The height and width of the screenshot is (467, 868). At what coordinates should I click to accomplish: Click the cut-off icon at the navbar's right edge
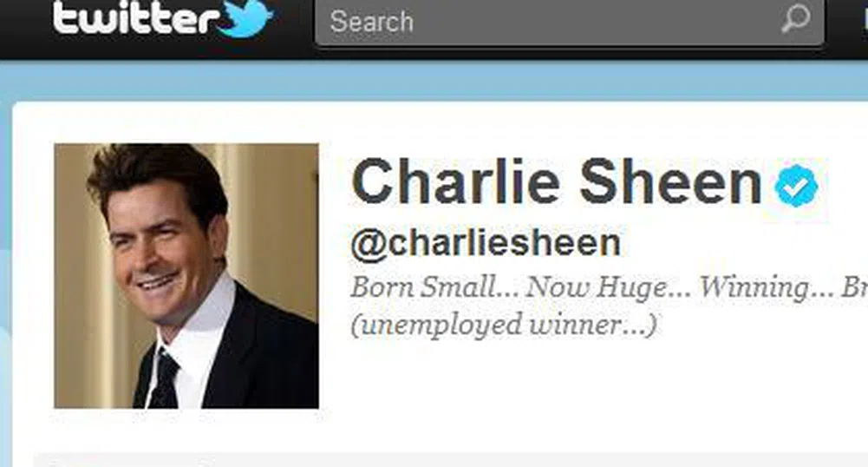coord(864,20)
